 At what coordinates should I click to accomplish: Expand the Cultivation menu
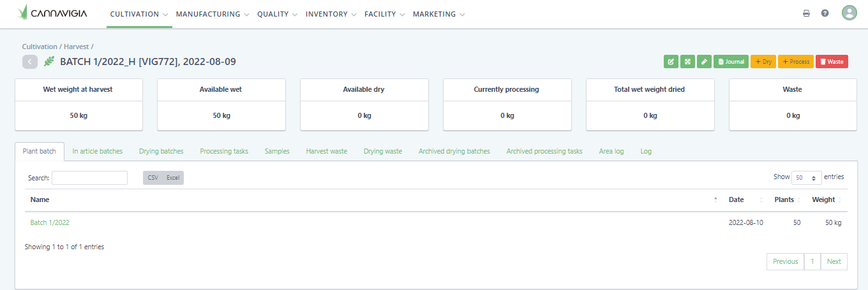[x=139, y=14]
